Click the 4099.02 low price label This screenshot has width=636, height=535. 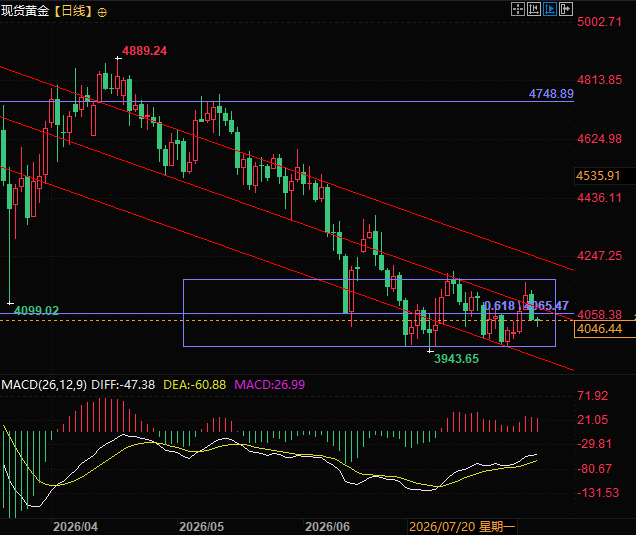tap(37, 310)
